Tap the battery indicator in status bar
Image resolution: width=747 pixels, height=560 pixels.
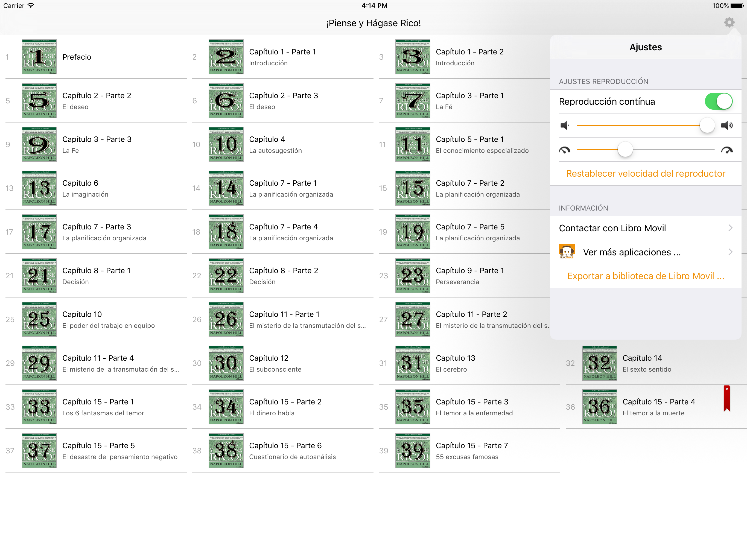[x=737, y=6]
